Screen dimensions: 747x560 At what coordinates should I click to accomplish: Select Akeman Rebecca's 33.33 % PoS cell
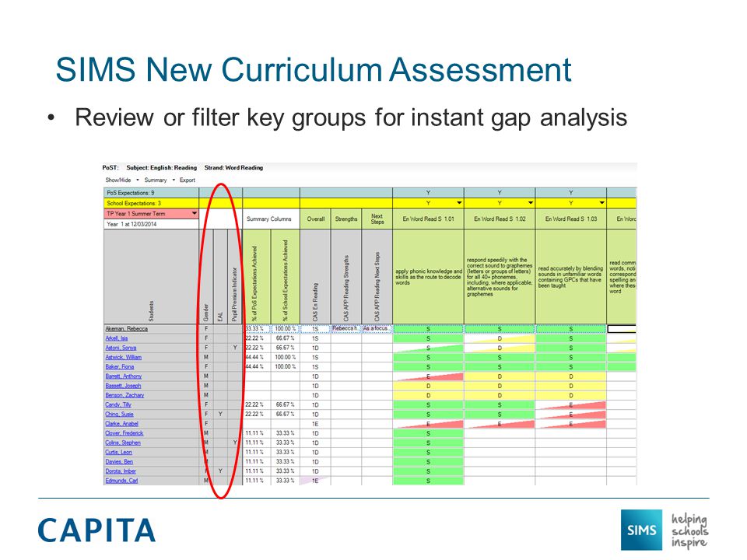pos(257,329)
